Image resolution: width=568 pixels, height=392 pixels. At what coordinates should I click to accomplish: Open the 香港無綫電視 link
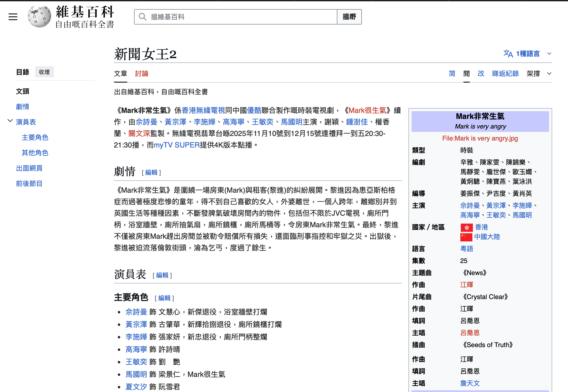[x=203, y=110]
